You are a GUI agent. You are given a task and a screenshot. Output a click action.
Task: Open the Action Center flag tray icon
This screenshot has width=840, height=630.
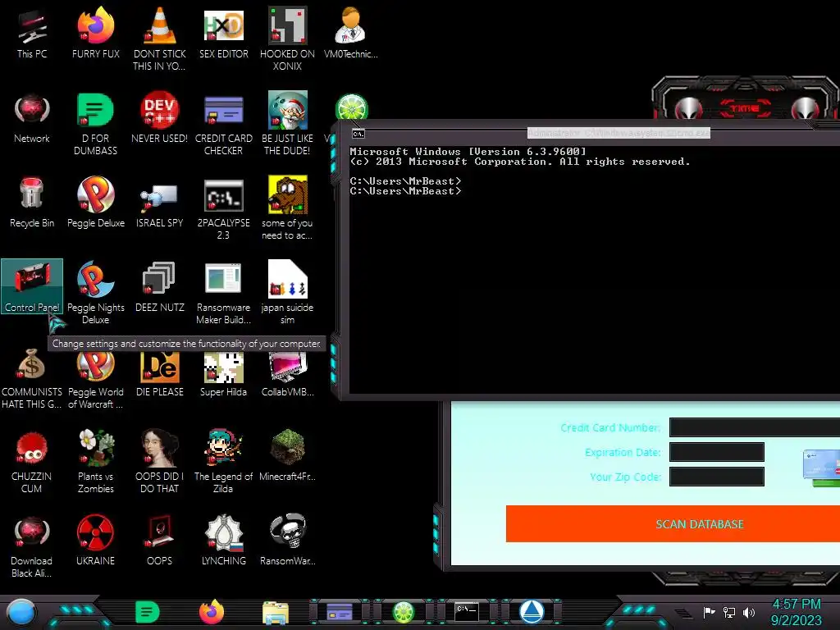point(709,612)
